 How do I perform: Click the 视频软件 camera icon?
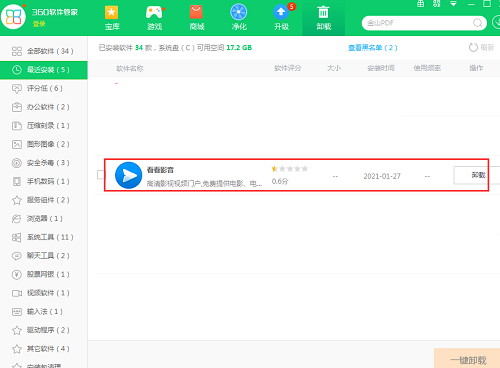[x=17, y=293]
